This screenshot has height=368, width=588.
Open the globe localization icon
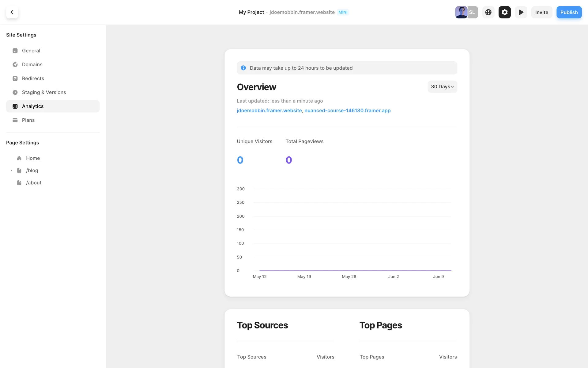[x=488, y=12]
